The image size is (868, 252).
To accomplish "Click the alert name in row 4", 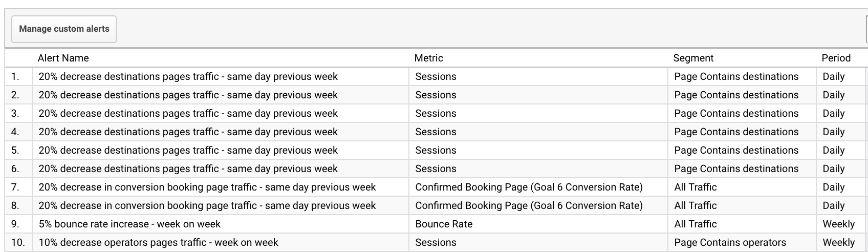I will [x=188, y=132].
